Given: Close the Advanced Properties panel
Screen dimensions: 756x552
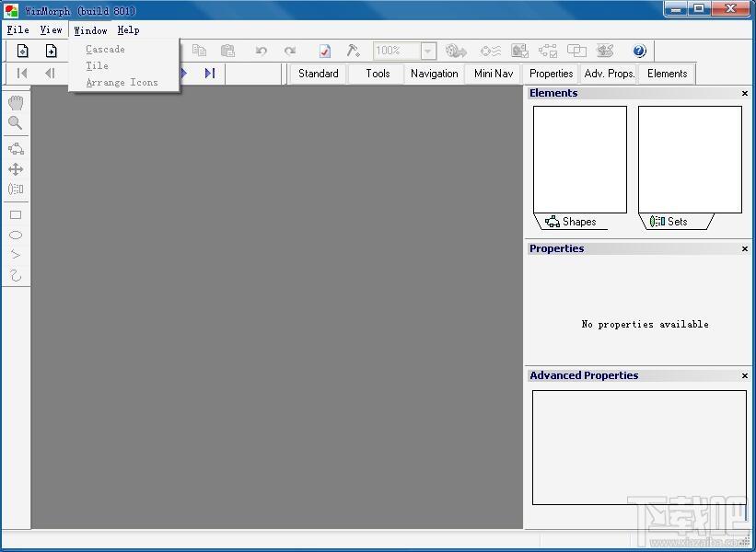Looking at the screenshot, I should [x=745, y=375].
